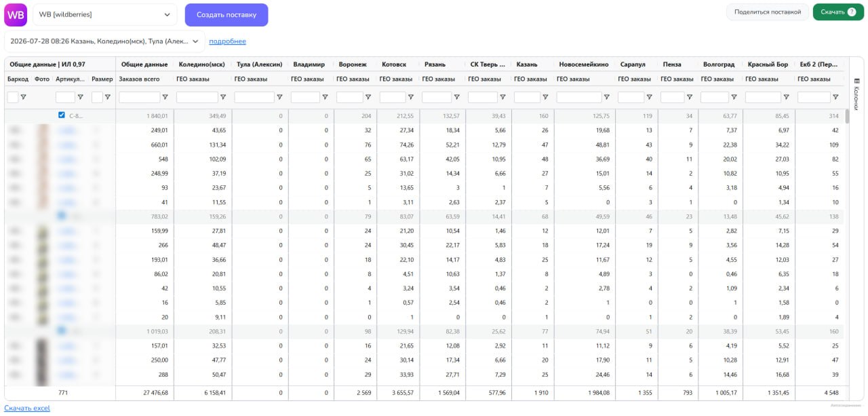868x416 pixels.
Task: Expand the WB [wildberries] marketplace dropdown
Action: 105,14
